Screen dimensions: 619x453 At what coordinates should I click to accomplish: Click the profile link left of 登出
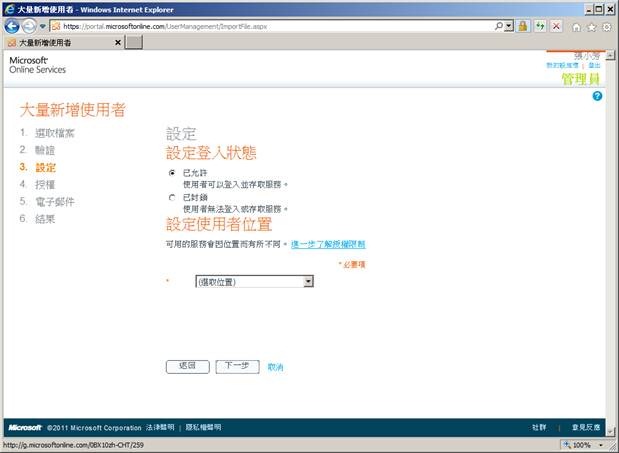click(x=563, y=65)
